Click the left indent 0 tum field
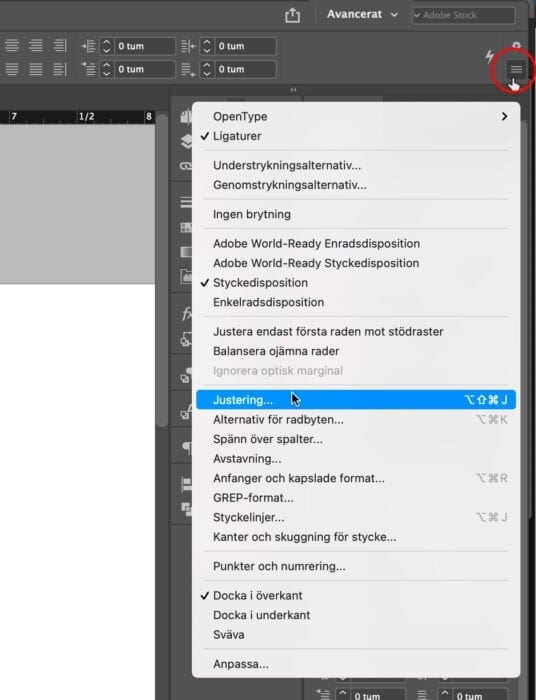536x700 pixels. pos(145,46)
